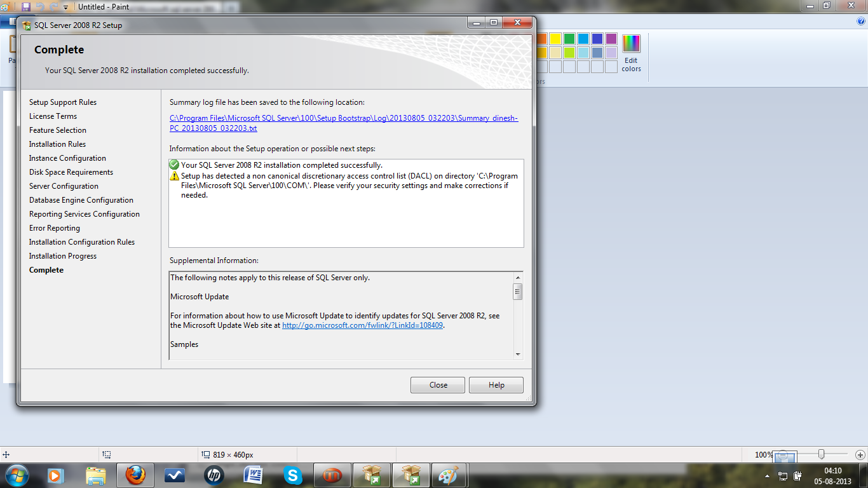Click the Setup Support Rules step
868x488 pixels.
click(x=63, y=102)
